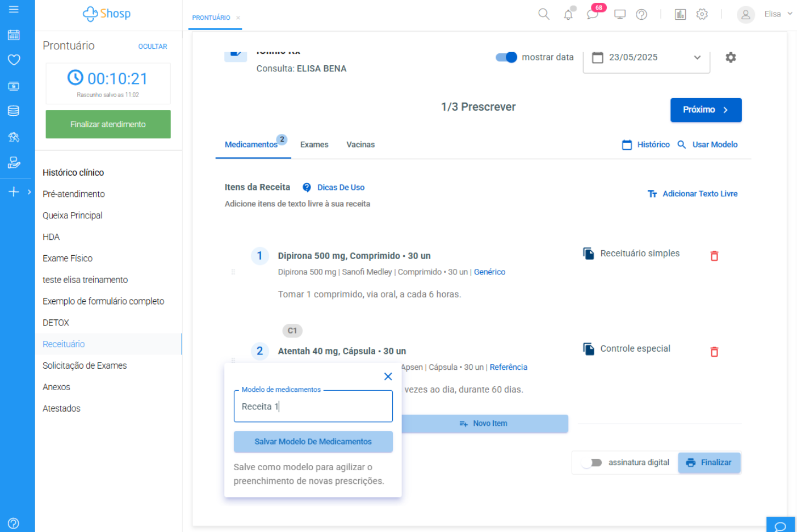Open the reports chart icon
The image size is (797, 532).
[x=680, y=15]
